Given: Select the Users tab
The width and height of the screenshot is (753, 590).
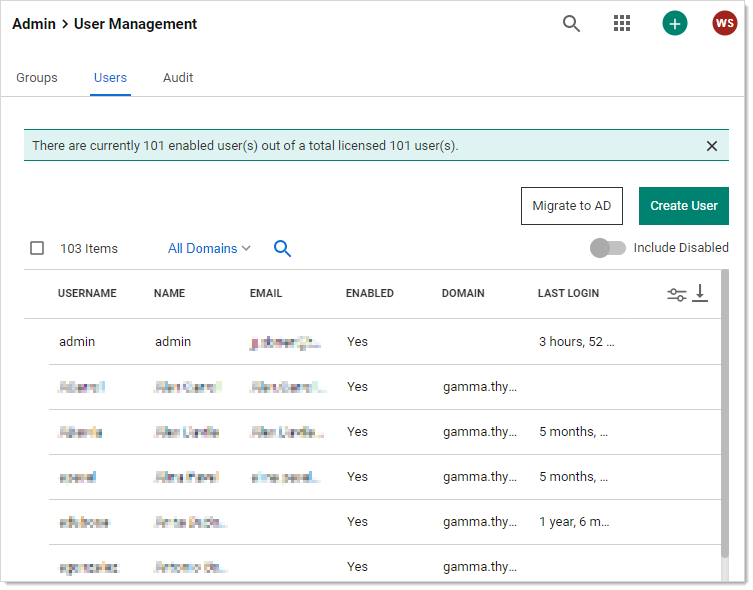Looking at the screenshot, I should coord(110,78).
